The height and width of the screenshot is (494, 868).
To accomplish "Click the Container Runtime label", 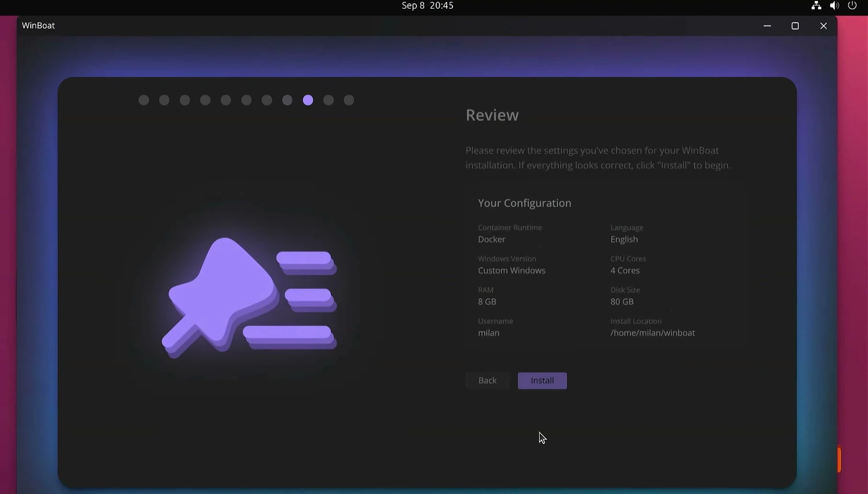I will pos(510,227).
